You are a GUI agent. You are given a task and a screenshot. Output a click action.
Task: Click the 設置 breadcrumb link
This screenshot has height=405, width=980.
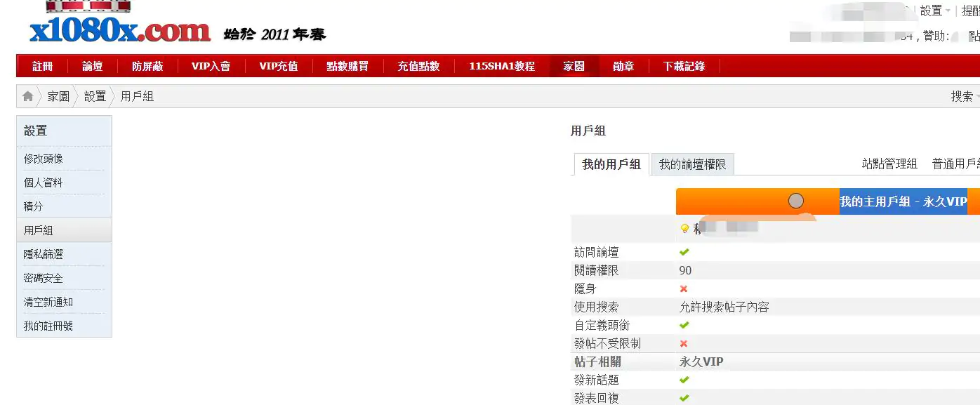click(95, 96)
